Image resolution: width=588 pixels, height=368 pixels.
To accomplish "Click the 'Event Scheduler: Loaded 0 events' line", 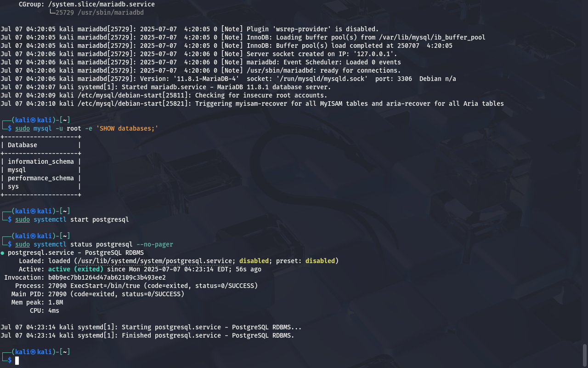I will tap(201, 62).
